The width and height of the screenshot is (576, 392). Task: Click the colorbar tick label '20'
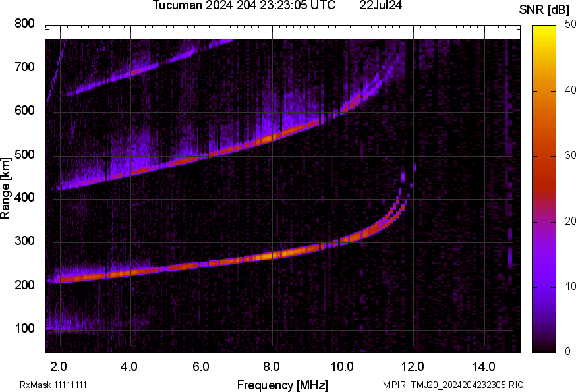point(570,221)
